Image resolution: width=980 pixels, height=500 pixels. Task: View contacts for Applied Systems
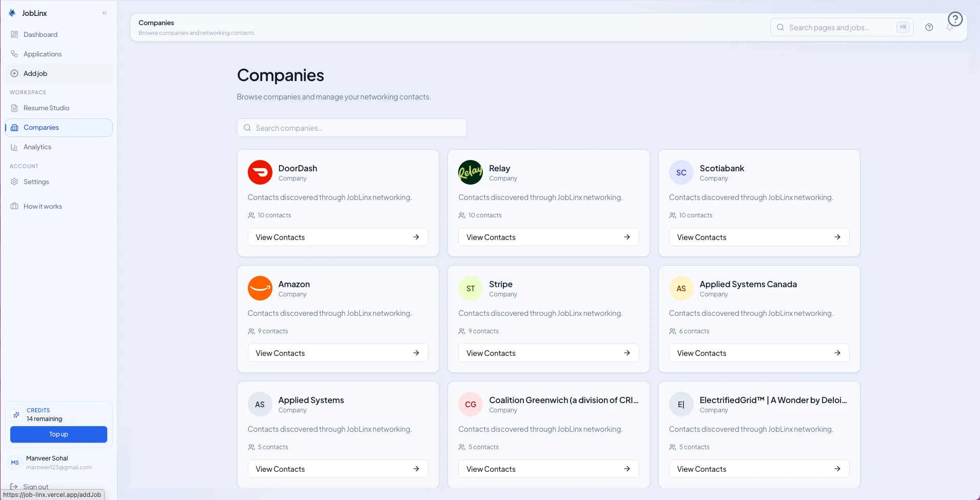pos(338,469)
